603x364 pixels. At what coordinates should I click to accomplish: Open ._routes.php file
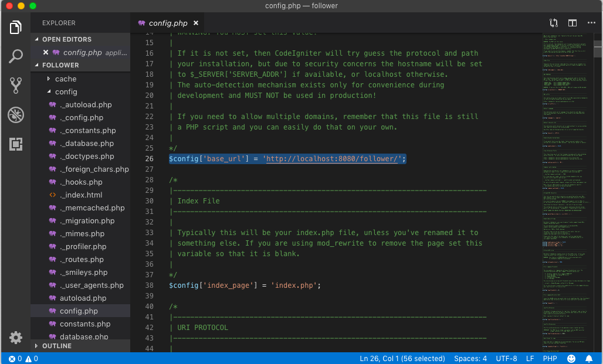tap(82, 260)
